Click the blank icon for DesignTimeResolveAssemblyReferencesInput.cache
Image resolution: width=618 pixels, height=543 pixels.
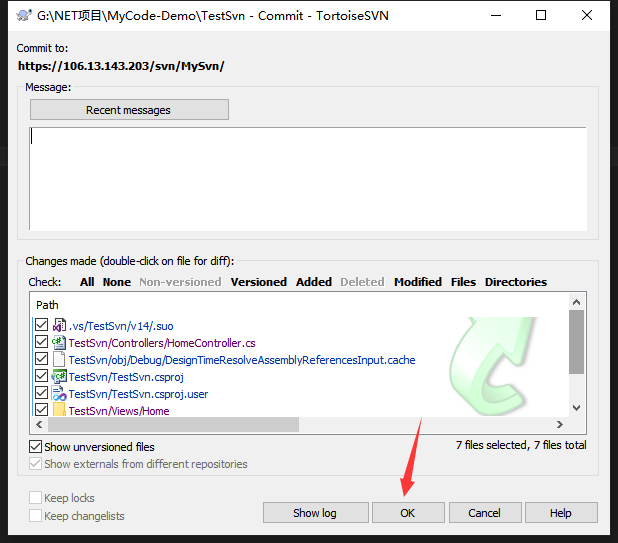pyautogui.click(x=59, y=359)
